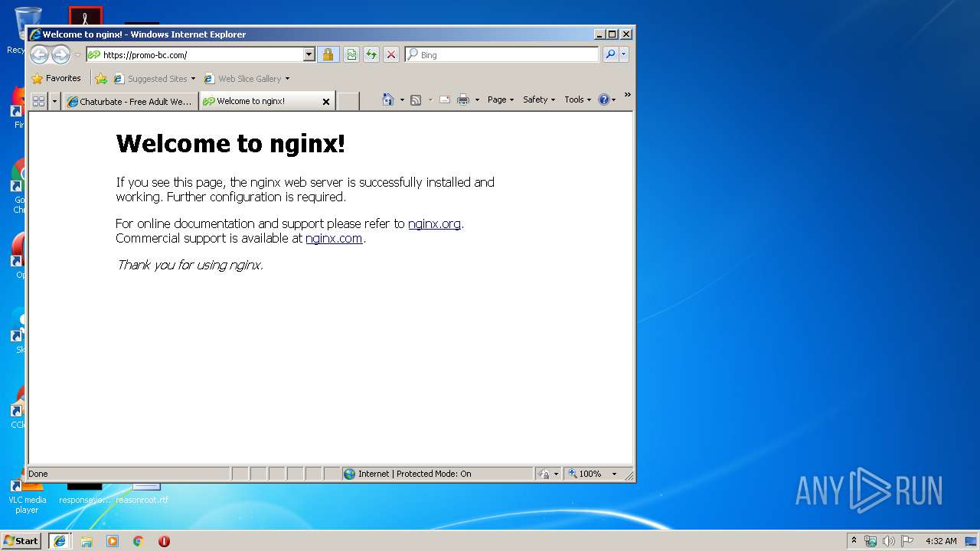Expand the Print options dropdown arrow

click(x=477, y=99)
